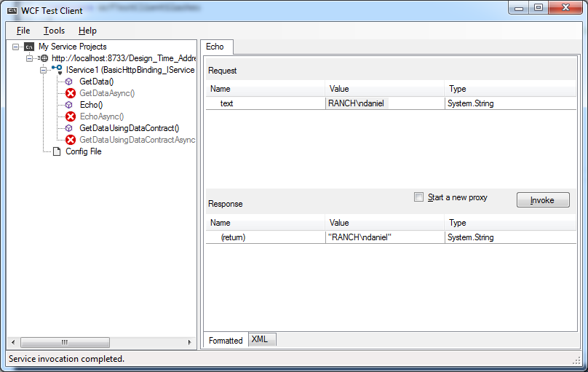588x372 pixels.
Task: Select the Echo tab
Action: coord(216,47)
